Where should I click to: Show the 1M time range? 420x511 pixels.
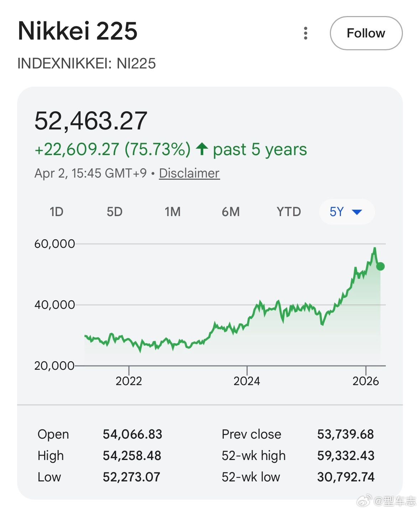172,212
